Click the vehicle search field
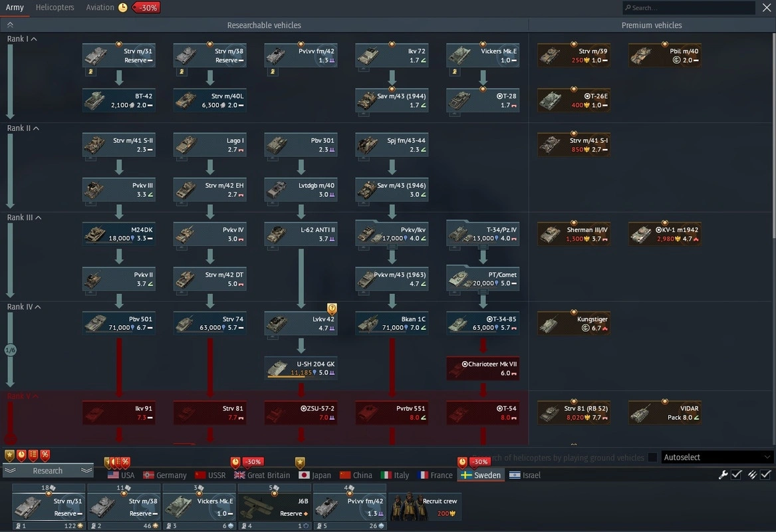Screen dimensions: 776x532 click(x=688, y=8)
